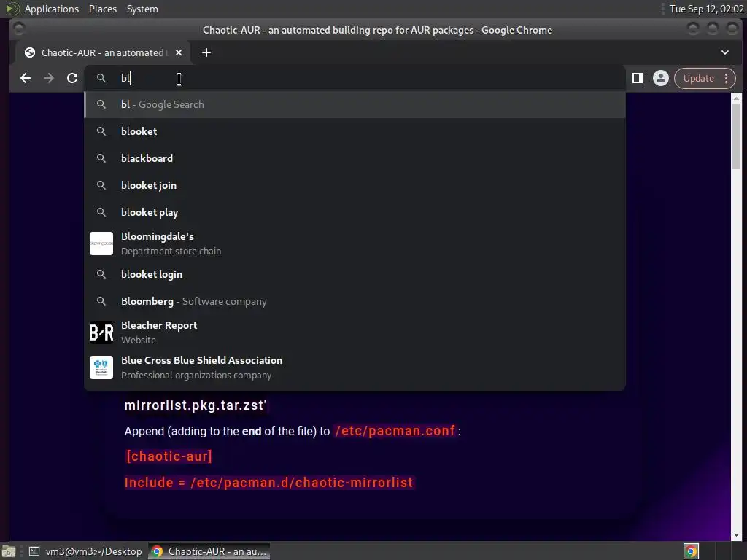This screenshot has height=560, width=747.
Task: Choose Bloomberg Software company suggestion
Action: coord(355,301)
